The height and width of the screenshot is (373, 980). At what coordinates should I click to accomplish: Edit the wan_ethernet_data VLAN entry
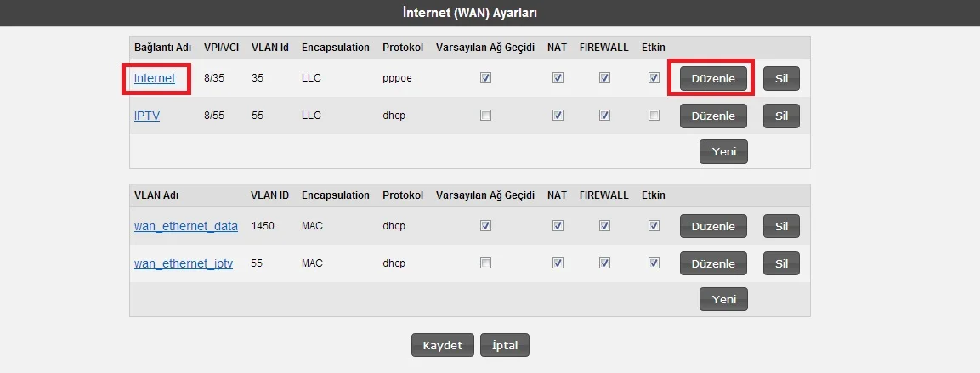(x=713, y=226)
